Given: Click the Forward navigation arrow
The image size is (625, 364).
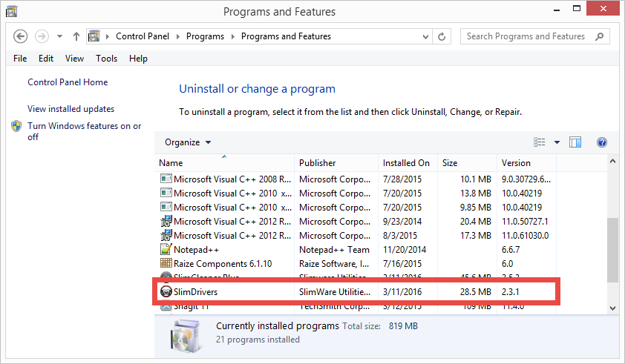Looking at the screenshot, I should (x=42, y=36).
